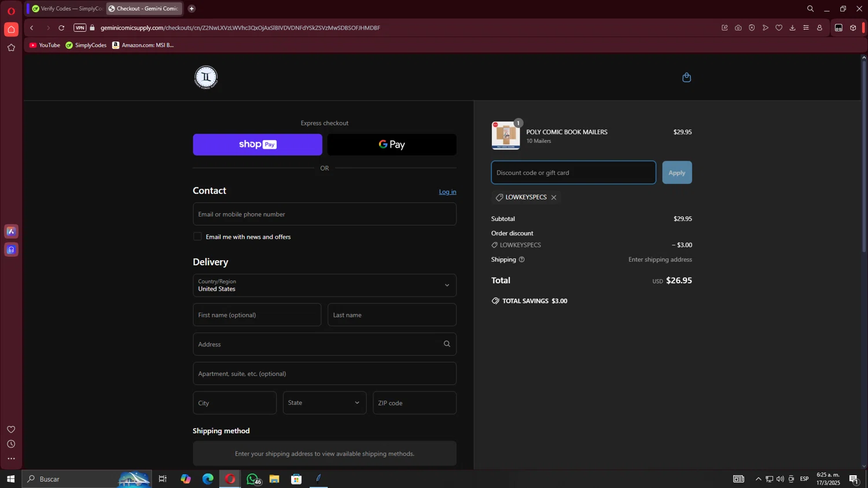This screenshot has height=488, width=868.
Task: Open Opera bookmarks star in sidebar
Action: (x=11, y=48)
